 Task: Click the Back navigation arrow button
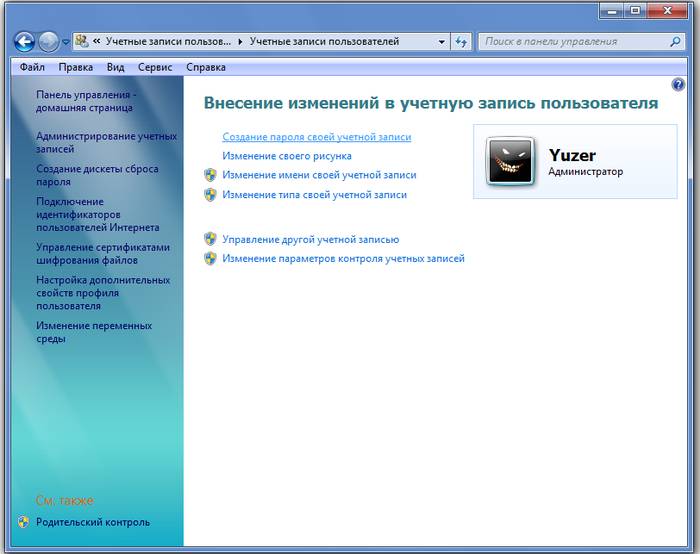click(x=24, y=42)
